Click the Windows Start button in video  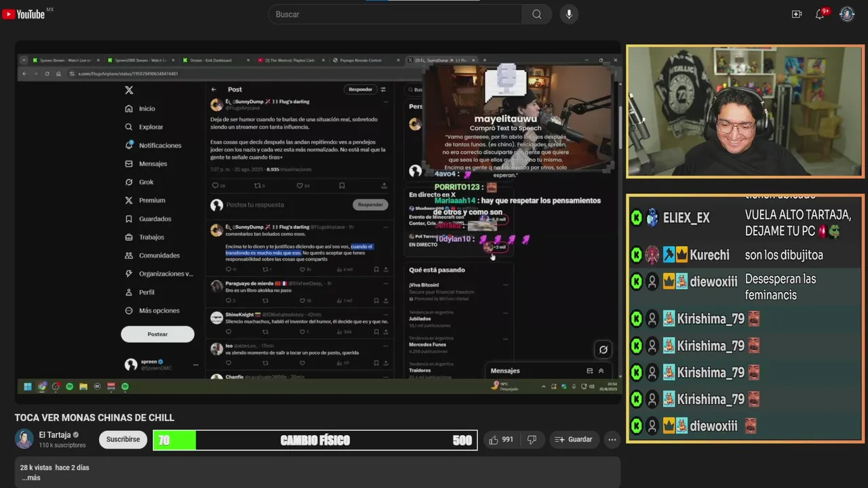(x=28, y=386)
